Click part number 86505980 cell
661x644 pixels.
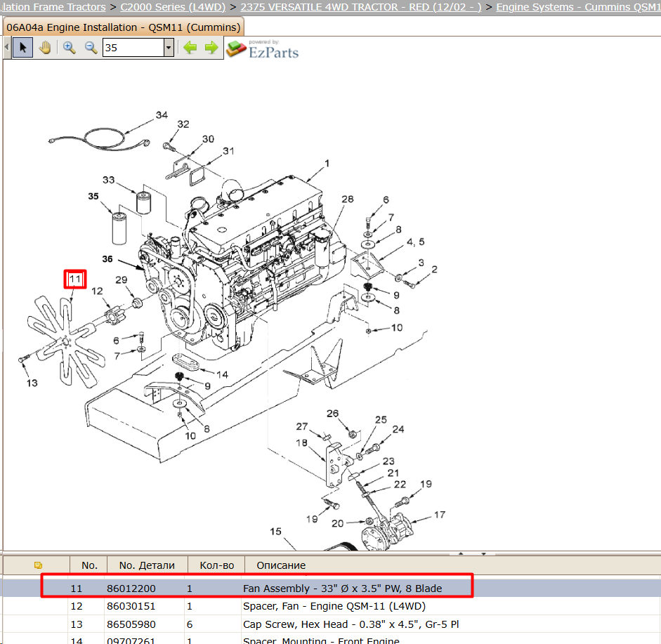pos(131,624)
